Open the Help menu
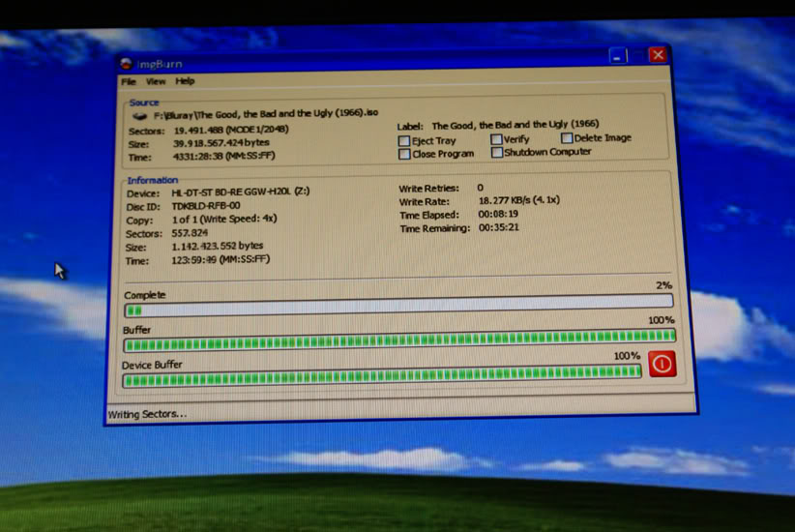The image size is (795, 532). tap(185, 81)
